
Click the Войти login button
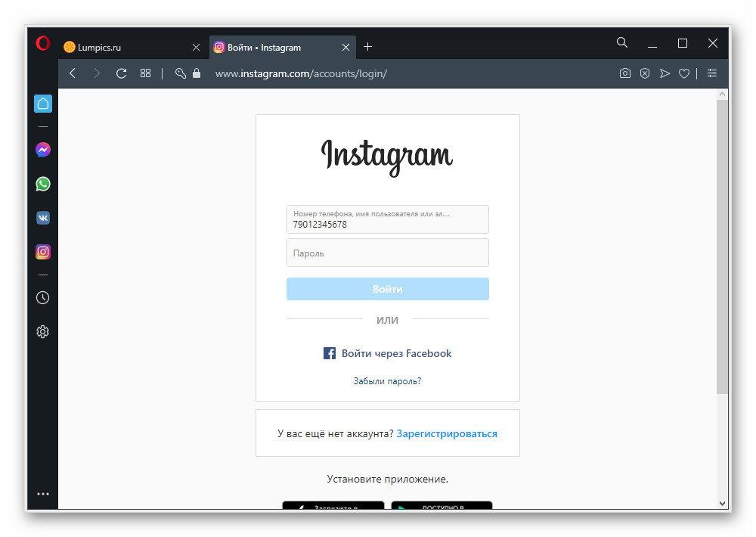[388, 289]
